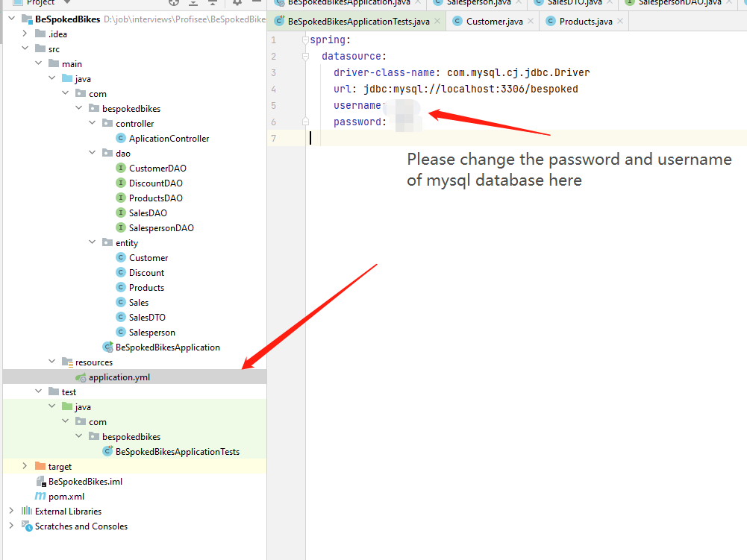
Task: Fold the spring block in editor gutter
Action: click(305, 40)
